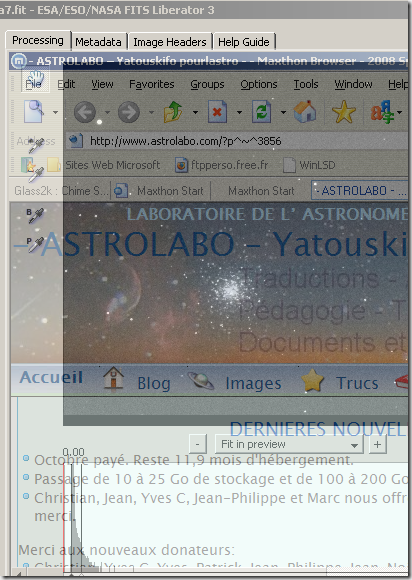
Task: Open the Options menu
Action: [259, 84]
